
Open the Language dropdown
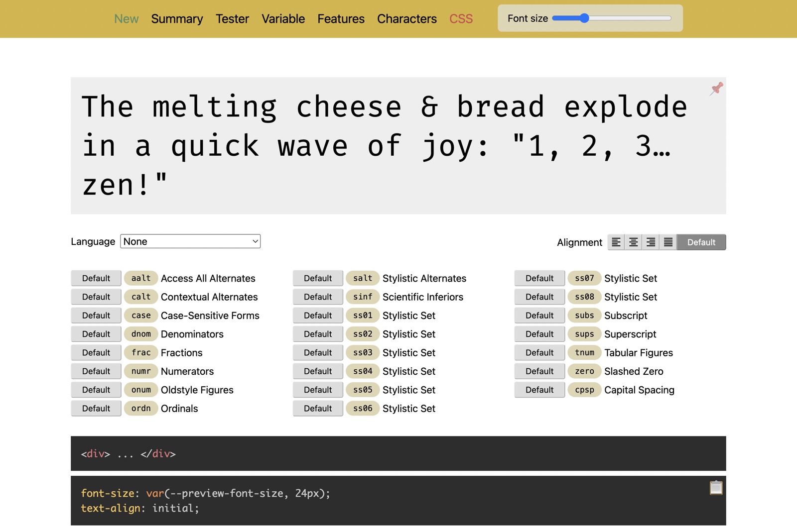[x=190, y=241]
